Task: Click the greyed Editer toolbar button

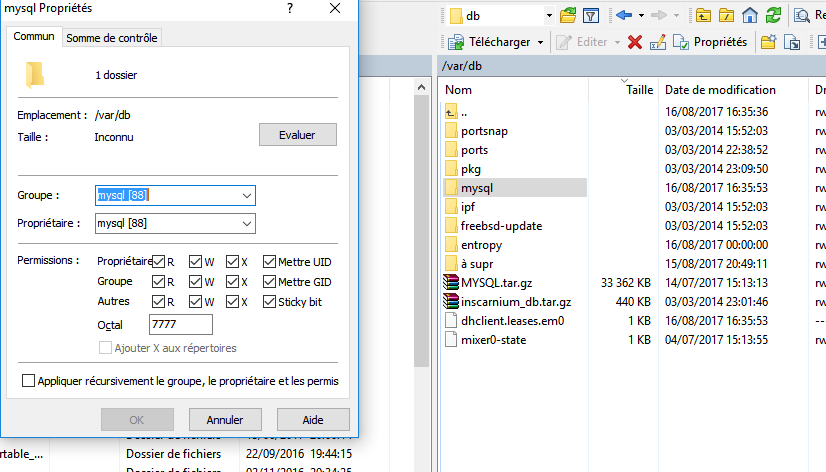Action: (x=582, y=42)
